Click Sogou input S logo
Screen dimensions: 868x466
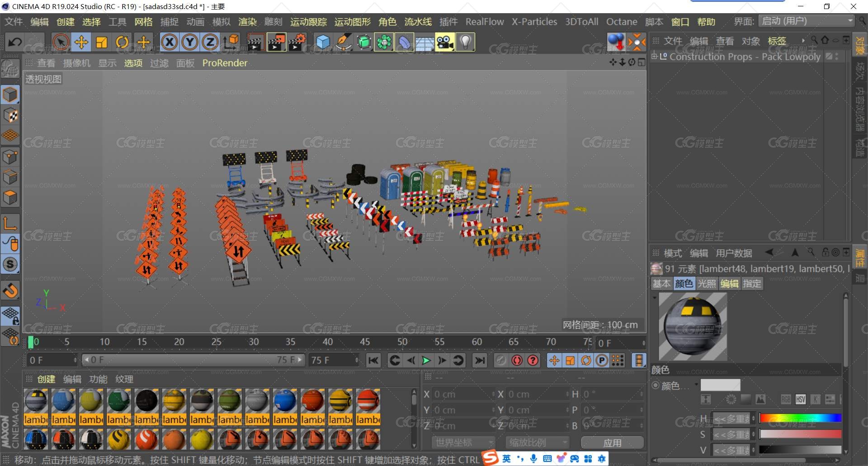tap(490, 458)
